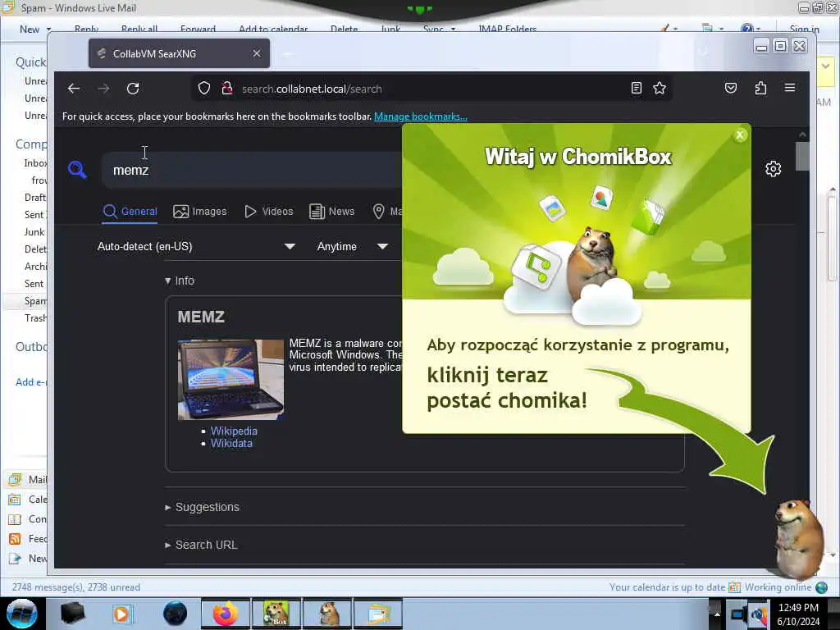Click the Firefox address bar URL
The width and height of the screenshot is (840, 630).
tap(312, 89)
